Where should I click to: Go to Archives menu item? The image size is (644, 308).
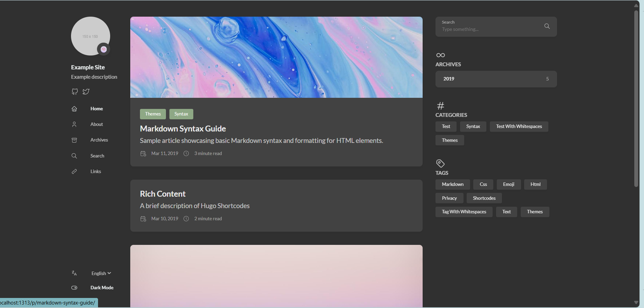pos(99,140)
